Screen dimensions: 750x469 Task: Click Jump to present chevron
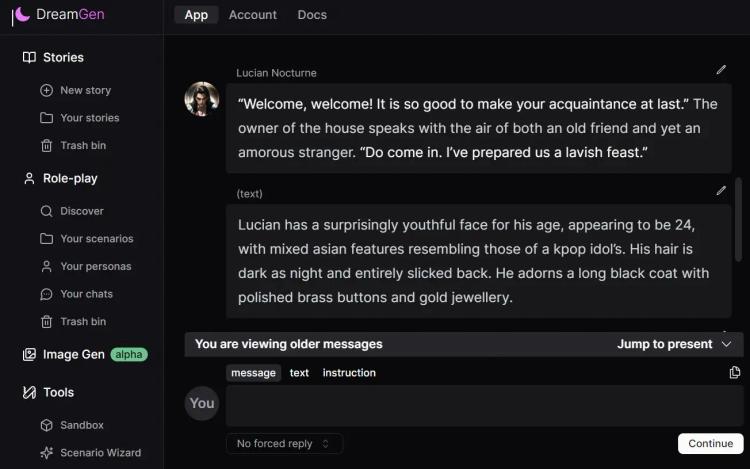pos(726,344)
